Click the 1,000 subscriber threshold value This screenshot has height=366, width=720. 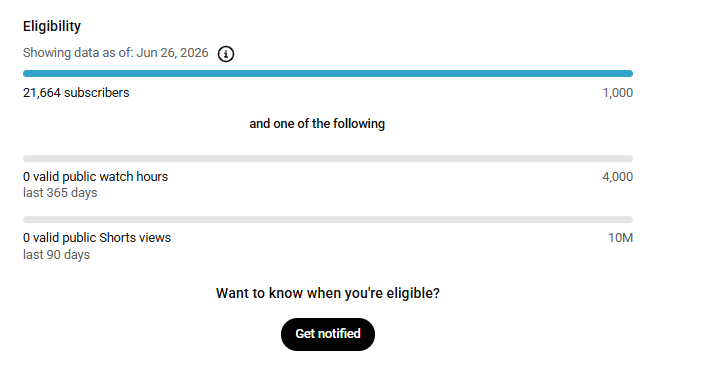618,93
